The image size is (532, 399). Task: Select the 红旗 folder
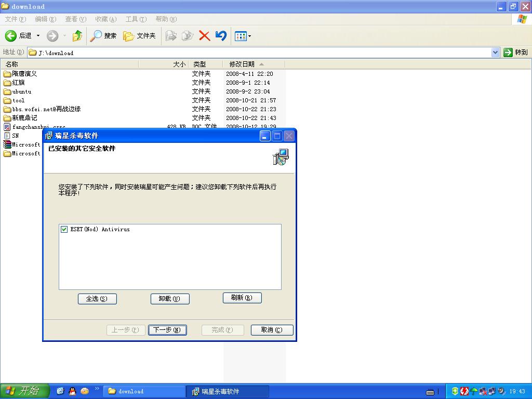click(x=14, y=83)
